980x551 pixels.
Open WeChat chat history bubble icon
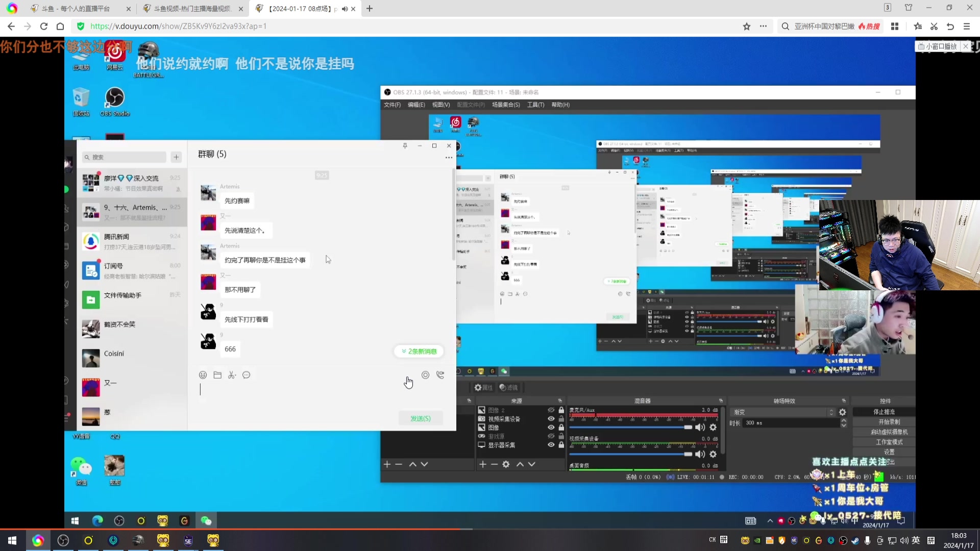click(247, 375)
